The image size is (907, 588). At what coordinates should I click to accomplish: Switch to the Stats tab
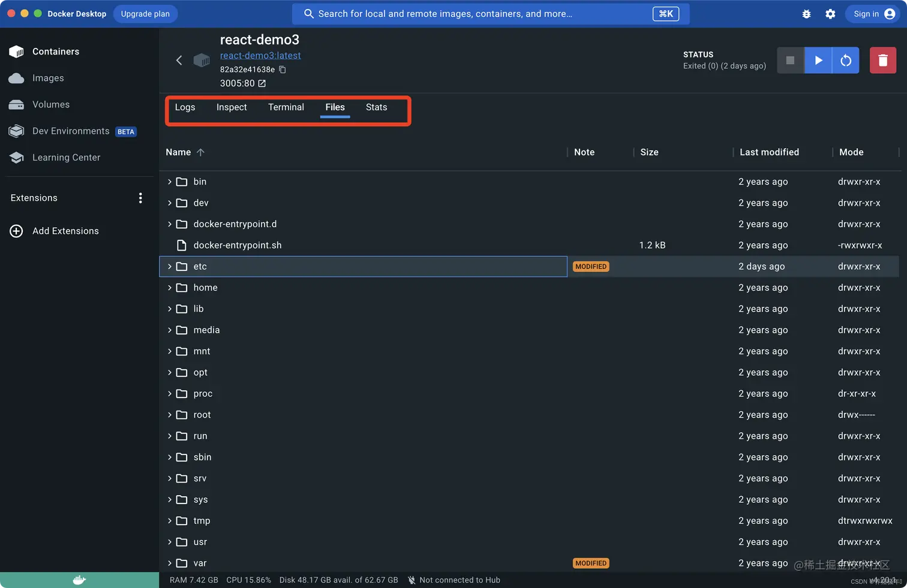coord(376,107)
